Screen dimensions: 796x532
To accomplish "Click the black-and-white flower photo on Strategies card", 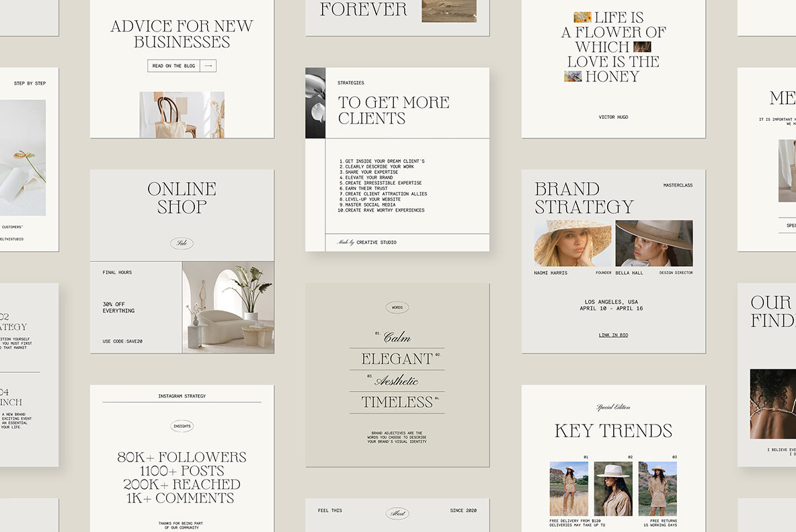I will (x=315, y=102).
